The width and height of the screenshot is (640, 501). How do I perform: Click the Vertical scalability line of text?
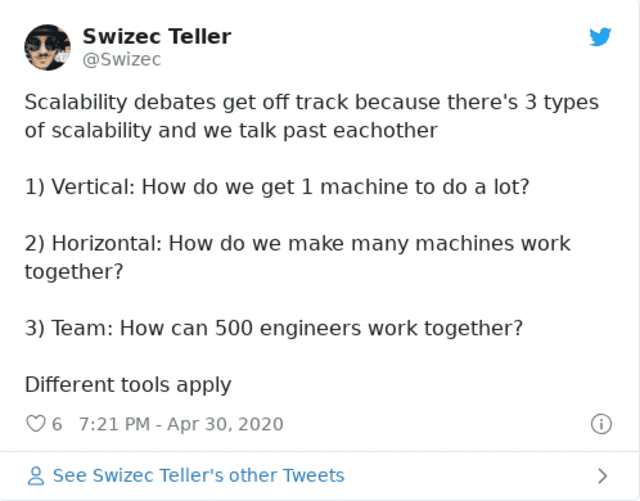277,187
